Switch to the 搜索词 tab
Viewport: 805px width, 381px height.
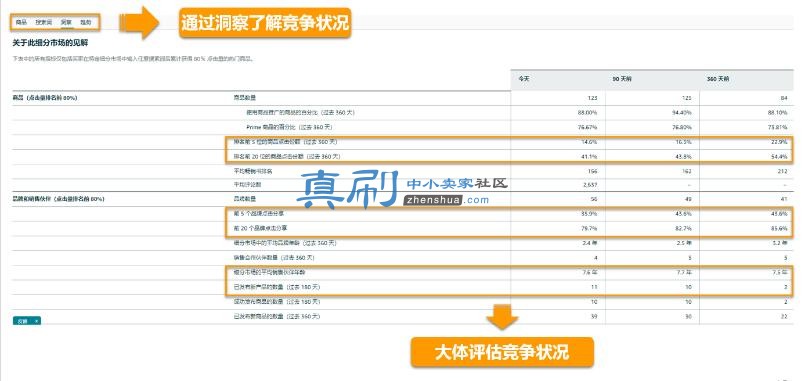[43, 23]
